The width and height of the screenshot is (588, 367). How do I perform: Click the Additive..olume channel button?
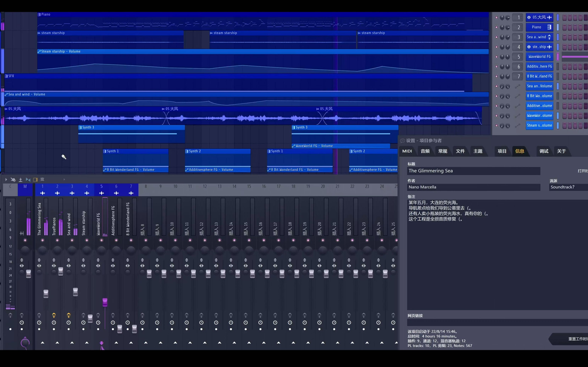pyautogui.click(x=539, y=106)
